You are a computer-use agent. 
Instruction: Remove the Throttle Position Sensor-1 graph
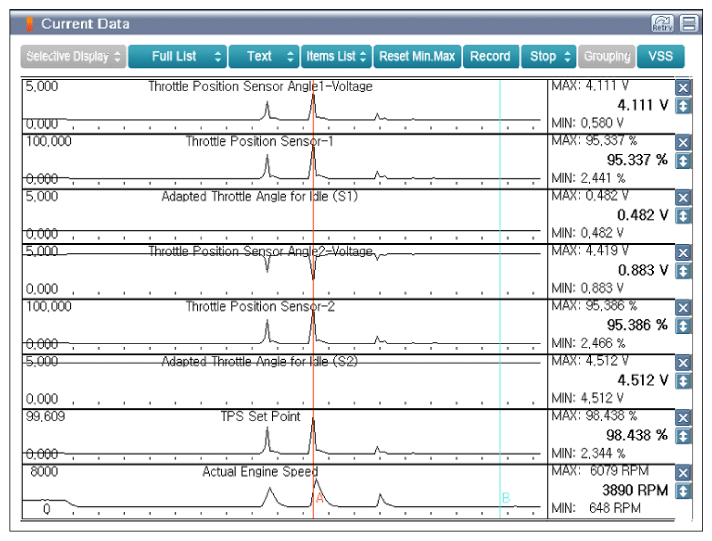(683, 143)
